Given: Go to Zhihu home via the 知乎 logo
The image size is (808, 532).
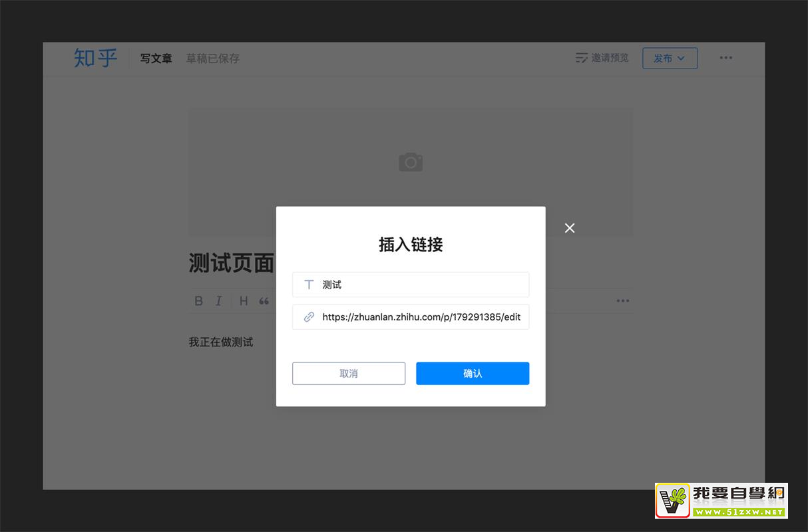Looking at the screenshot, I should (x=95, y=58).
